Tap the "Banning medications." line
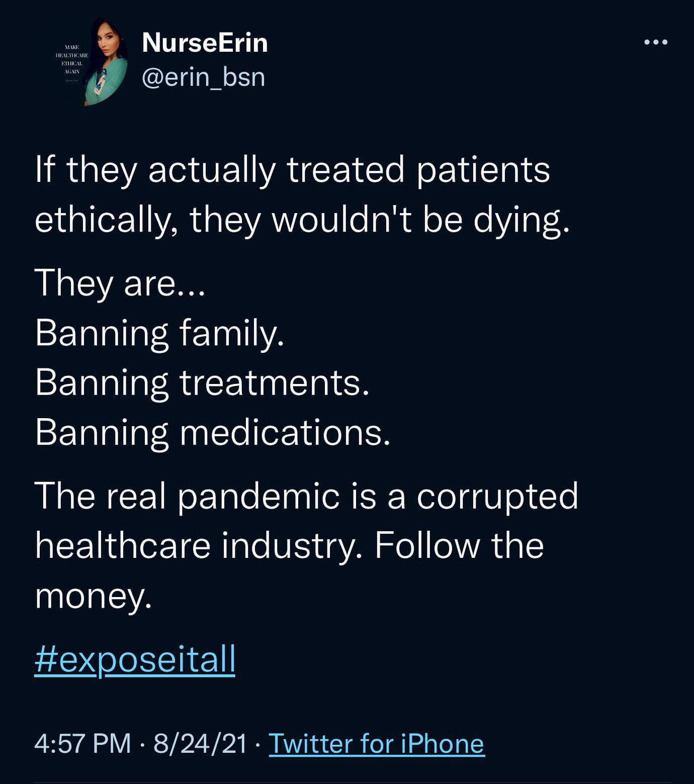This screenshot has width=694, height=784. click(x=212, y=432)
